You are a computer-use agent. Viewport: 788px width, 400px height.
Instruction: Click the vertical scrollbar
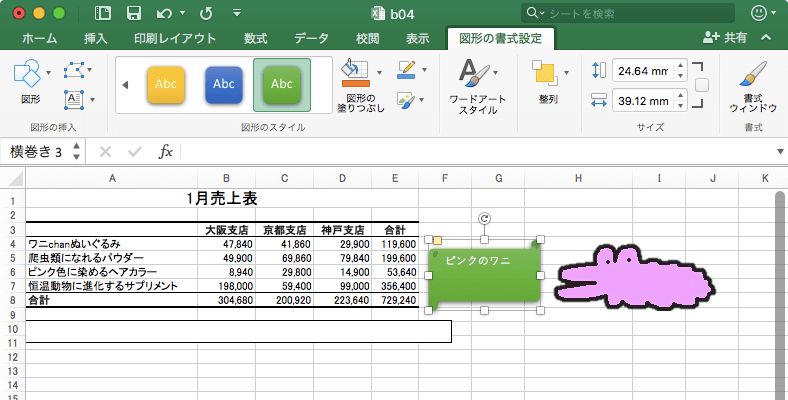780,295
